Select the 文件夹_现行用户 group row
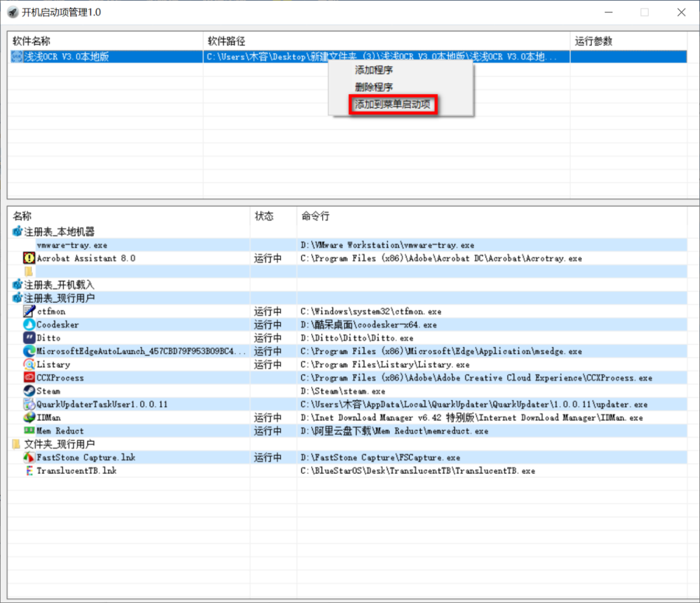 click(60, 444)
